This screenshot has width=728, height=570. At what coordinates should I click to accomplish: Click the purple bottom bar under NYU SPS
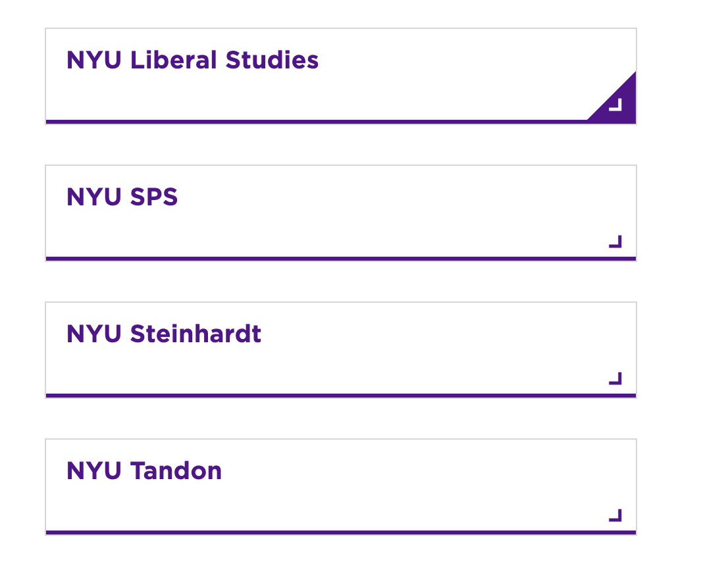click(x=340, y=259)
